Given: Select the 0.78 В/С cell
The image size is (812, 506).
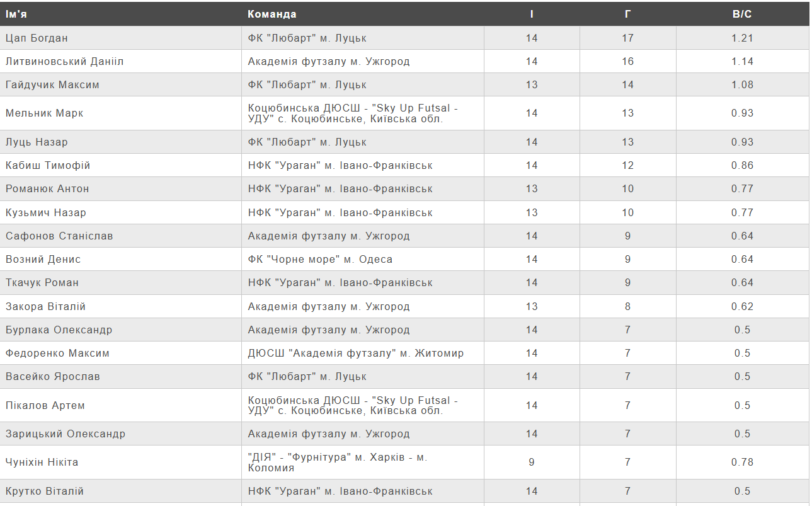Looking at the screenshot, I should (742, 462).
